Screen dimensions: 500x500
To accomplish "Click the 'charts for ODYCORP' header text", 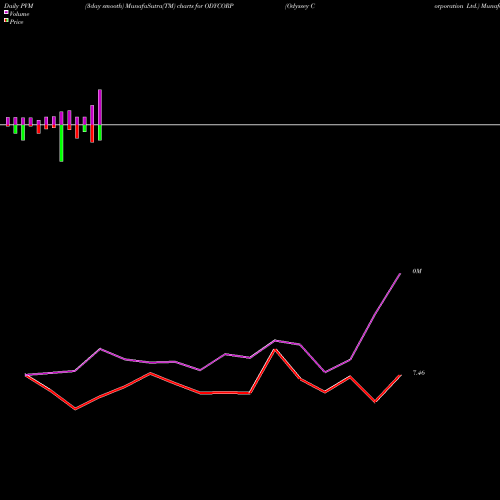I will tap(205, 6).
